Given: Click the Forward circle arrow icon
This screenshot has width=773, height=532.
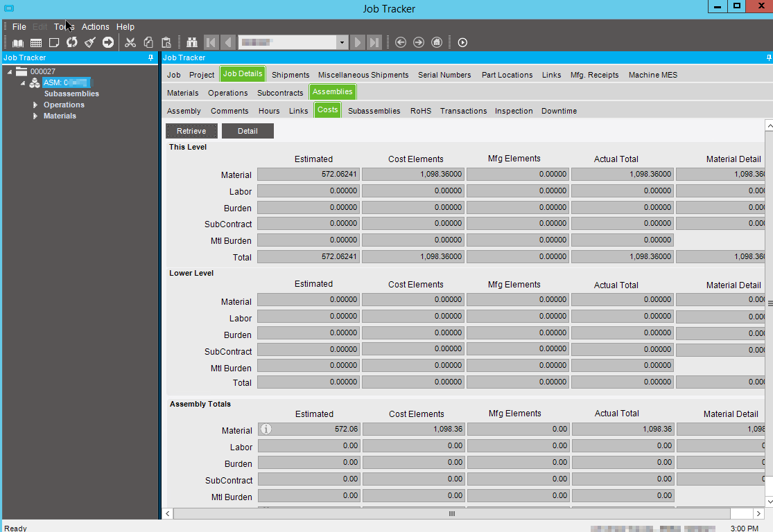Looking at the screenshot, I should click(x=419, y=42).
